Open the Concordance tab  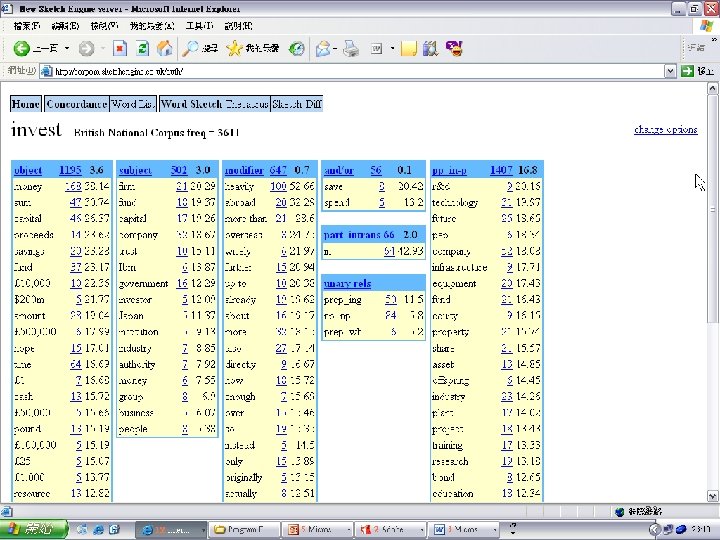pyautogui.click(x=76, y=104)
